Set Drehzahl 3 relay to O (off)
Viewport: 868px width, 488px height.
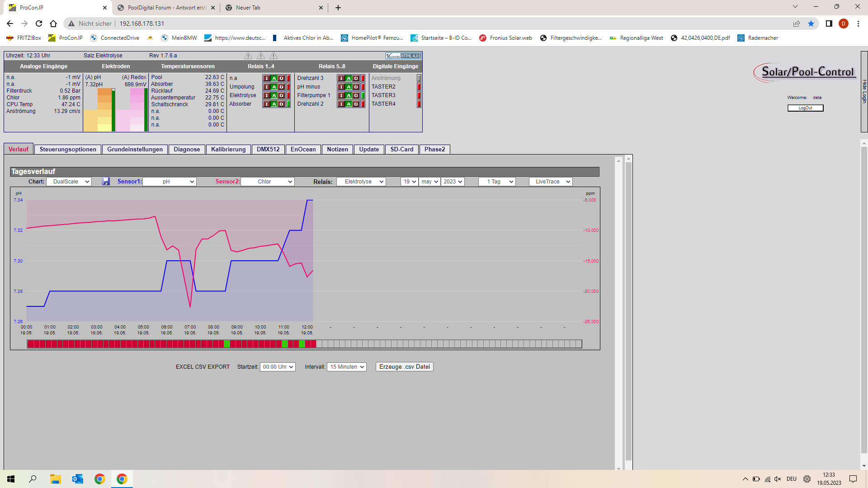tap(356, 78)
